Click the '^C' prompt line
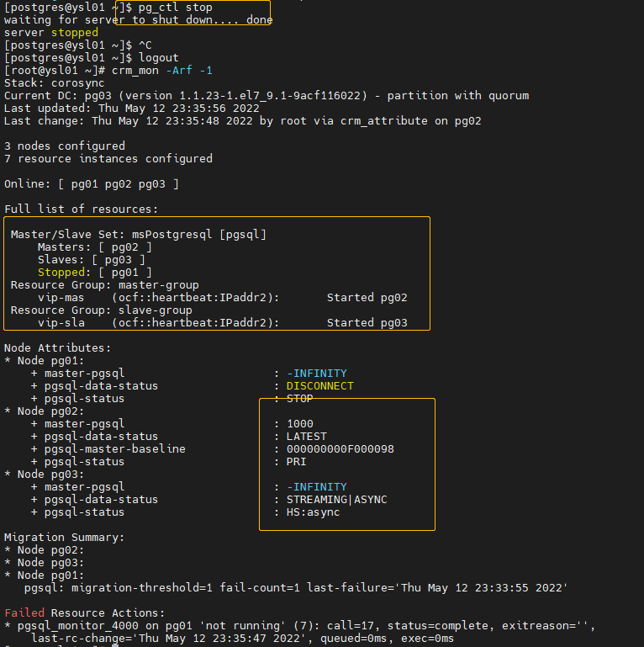This screenshot has height=647, width=644. coord(78,45)
